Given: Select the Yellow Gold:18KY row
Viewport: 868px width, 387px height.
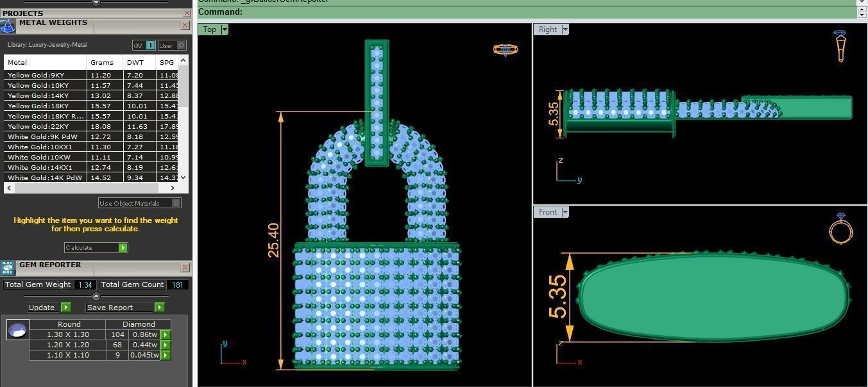Looking at the screenshot, I should (x=91, y=106).
